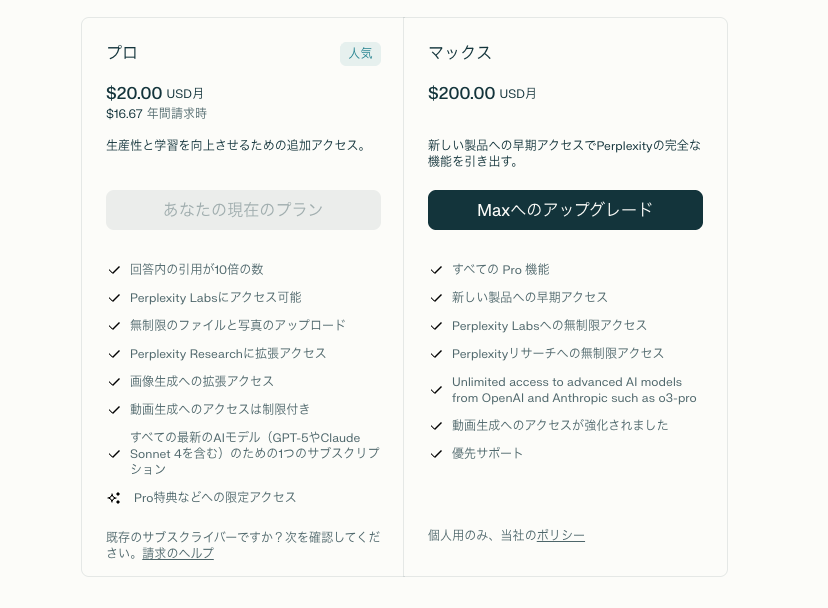The image size is (828, 608).
Task: Click checkmark next to 回答内の引用が10倍の数
Action: (x=114, y=270)
